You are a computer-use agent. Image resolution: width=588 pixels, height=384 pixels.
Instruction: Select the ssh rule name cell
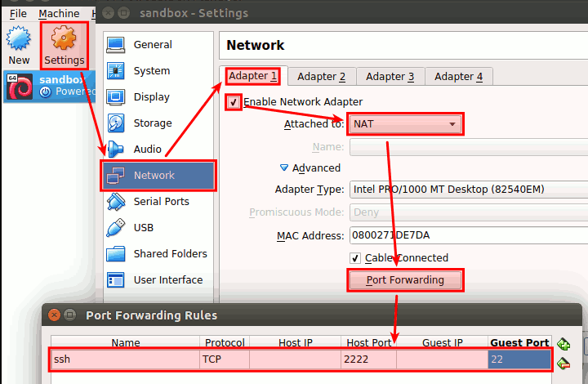point(125,359)
